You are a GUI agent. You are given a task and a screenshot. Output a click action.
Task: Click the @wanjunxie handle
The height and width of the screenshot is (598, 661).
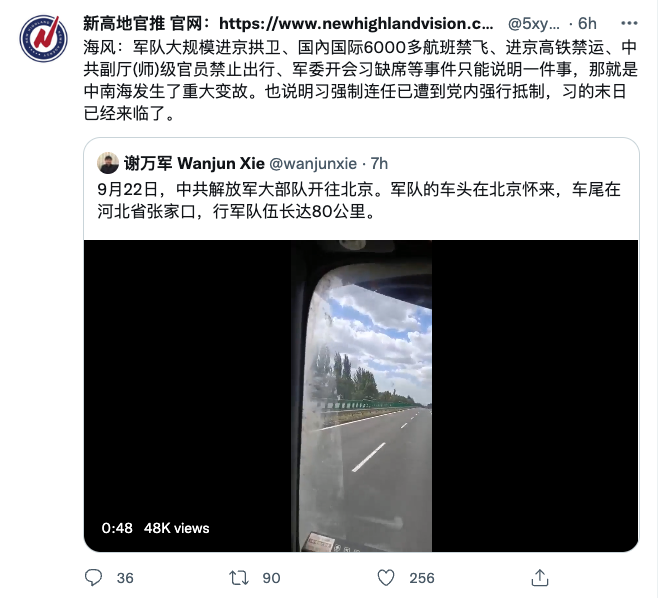click(x=313, y=164)
